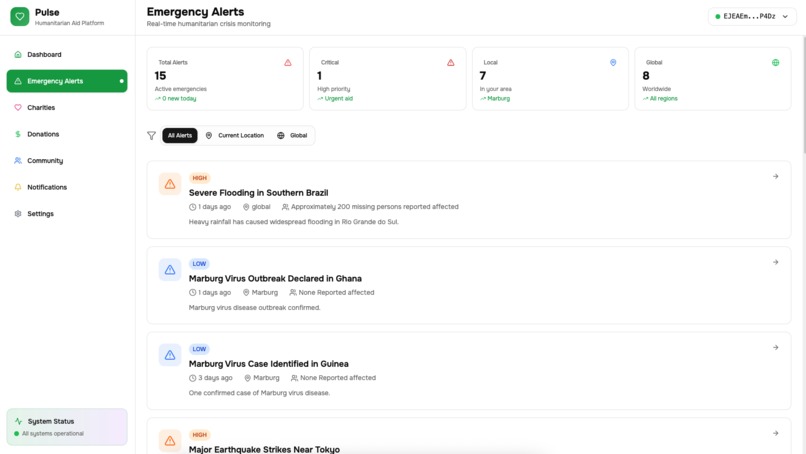Click the arrow on Ghana outbreak alert
Viewport: 806px width, 454px height.
(775, 262)
